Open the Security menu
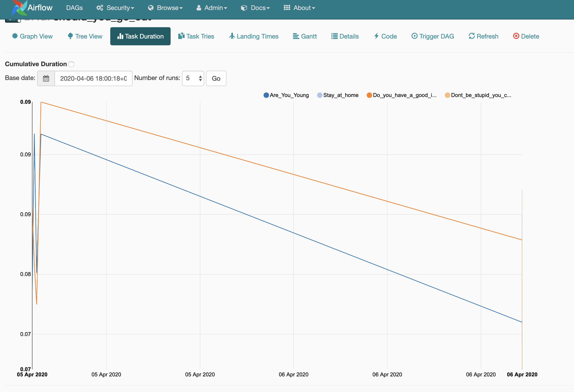This screenshot has height=392, width=574. pyautogui.click(x=115, y=8)
